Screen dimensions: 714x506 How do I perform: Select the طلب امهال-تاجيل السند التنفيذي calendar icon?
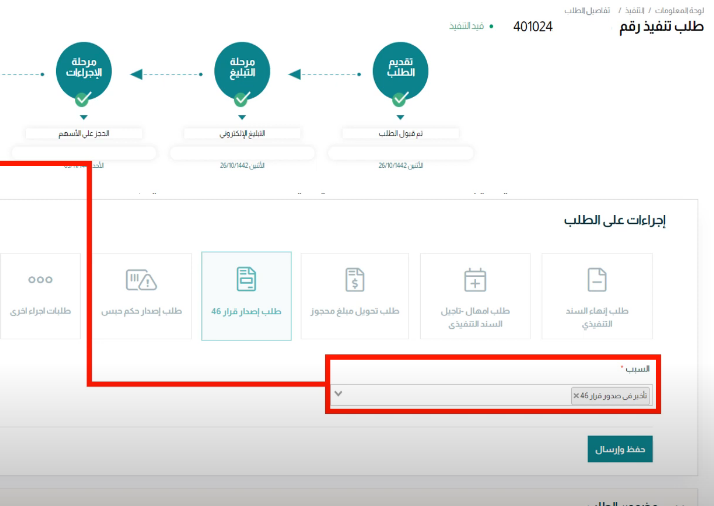(476, 279)
